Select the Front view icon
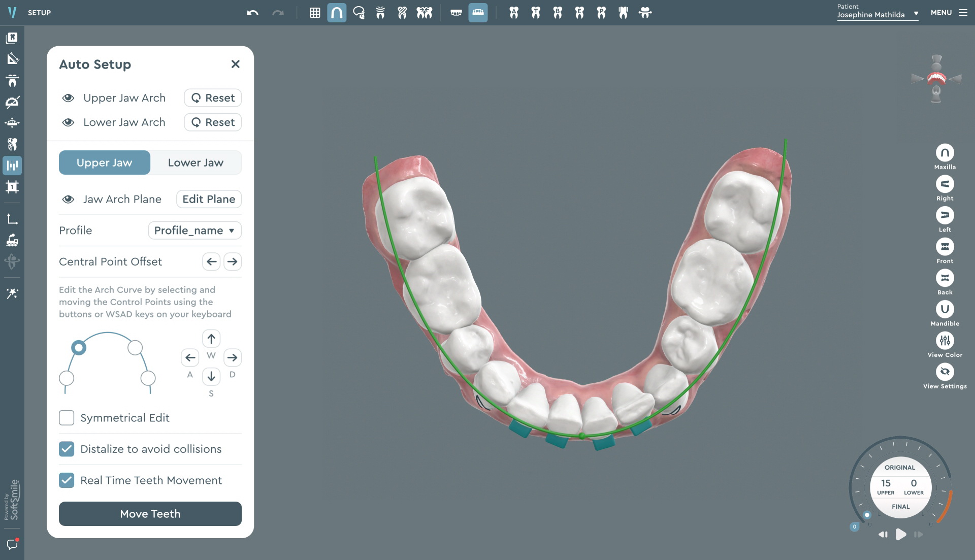Image resolution: width=975 pixels, height=560 pixels. (x=945, y=247)
